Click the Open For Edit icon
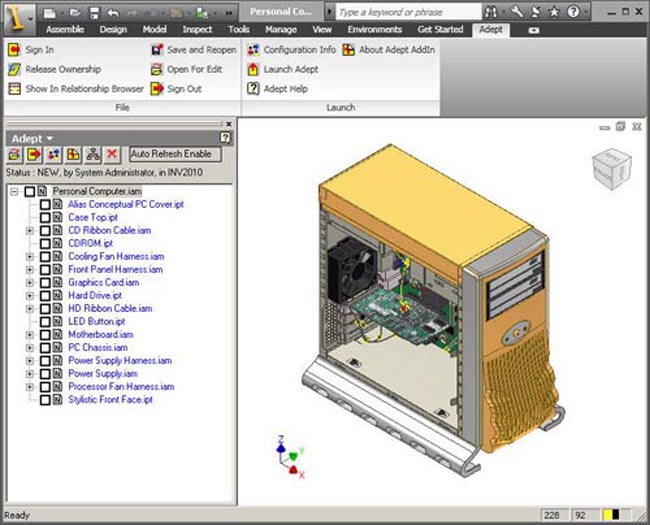The width and height of the screenshot is (650, 525). click(x=157, y=69)
